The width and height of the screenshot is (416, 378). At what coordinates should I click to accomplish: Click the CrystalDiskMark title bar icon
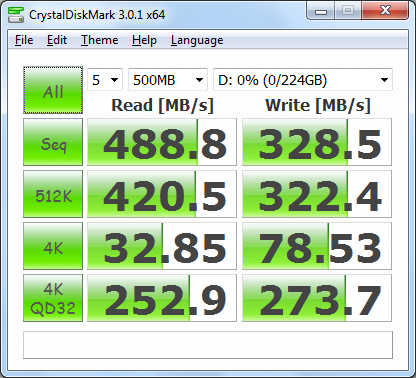tap(16, 14)
